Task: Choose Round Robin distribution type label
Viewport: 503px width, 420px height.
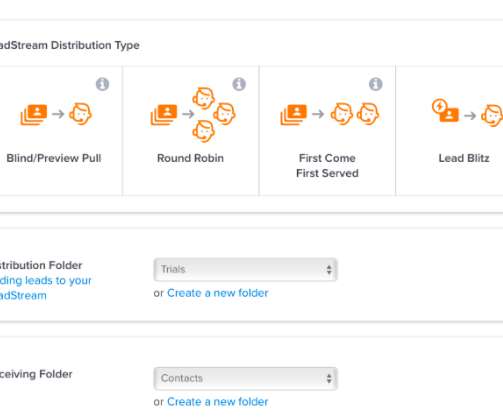Action: click(x=190, y=158)
